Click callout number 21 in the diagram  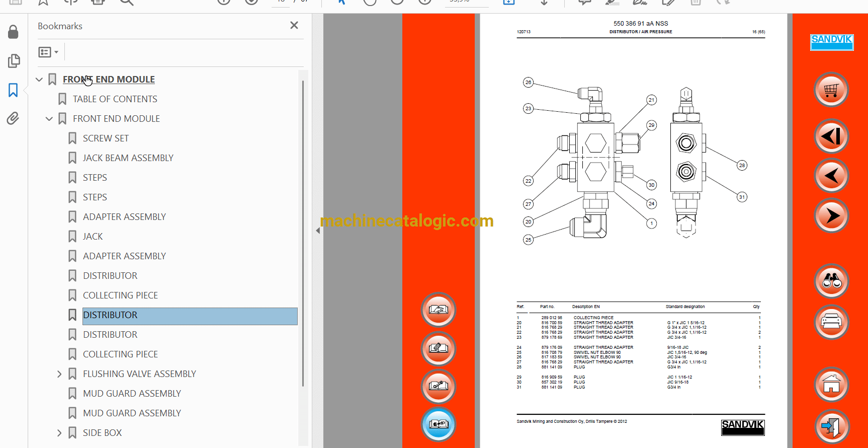[652, 100]
